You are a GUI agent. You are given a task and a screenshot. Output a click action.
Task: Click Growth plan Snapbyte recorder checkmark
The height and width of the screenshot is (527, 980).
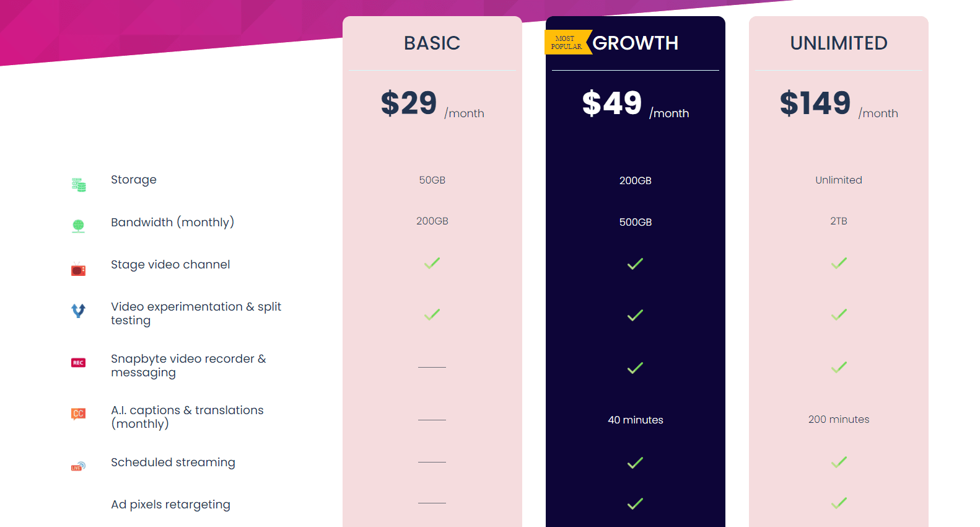tap(635, 368)
